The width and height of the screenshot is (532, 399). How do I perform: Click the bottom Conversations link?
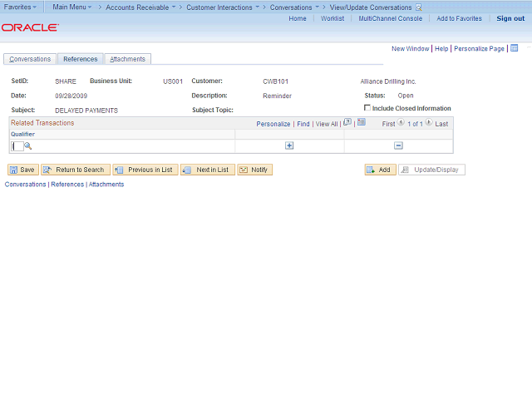pyautogui.click(x=25, y=185)
